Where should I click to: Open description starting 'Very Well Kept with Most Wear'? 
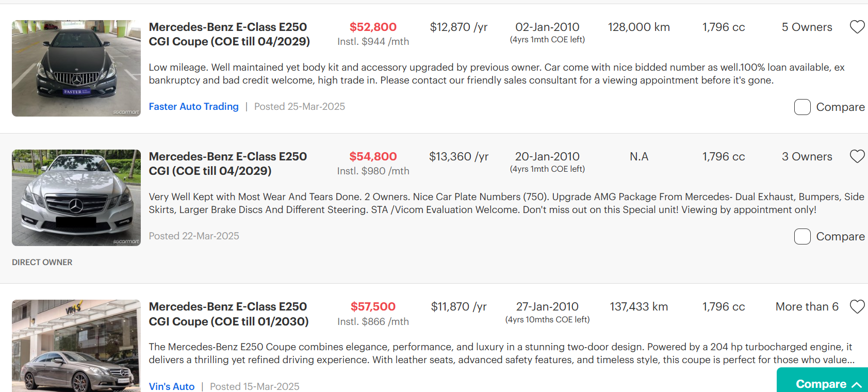(x=506, y=203)
